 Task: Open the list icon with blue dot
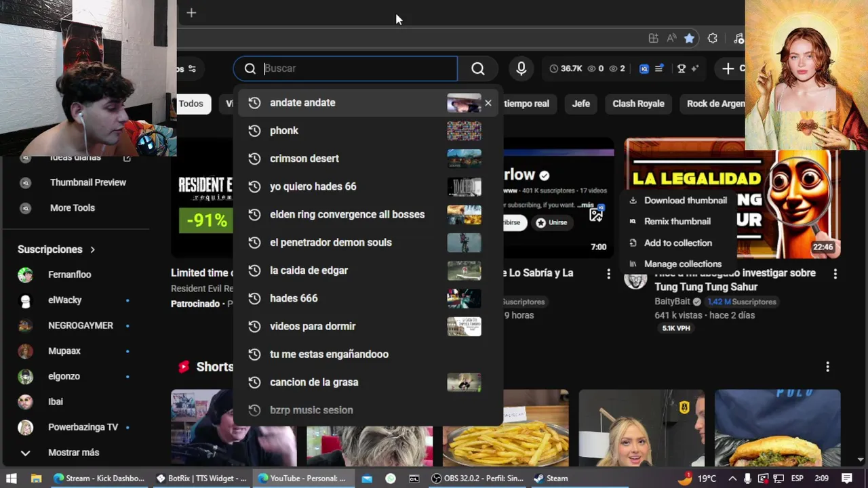click(659, 68)
